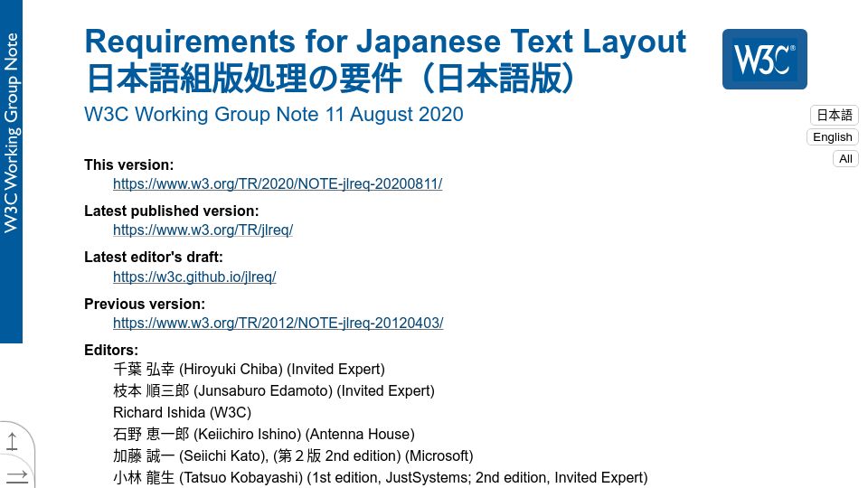Switch language to 日本語

click(x=835, y=115)
